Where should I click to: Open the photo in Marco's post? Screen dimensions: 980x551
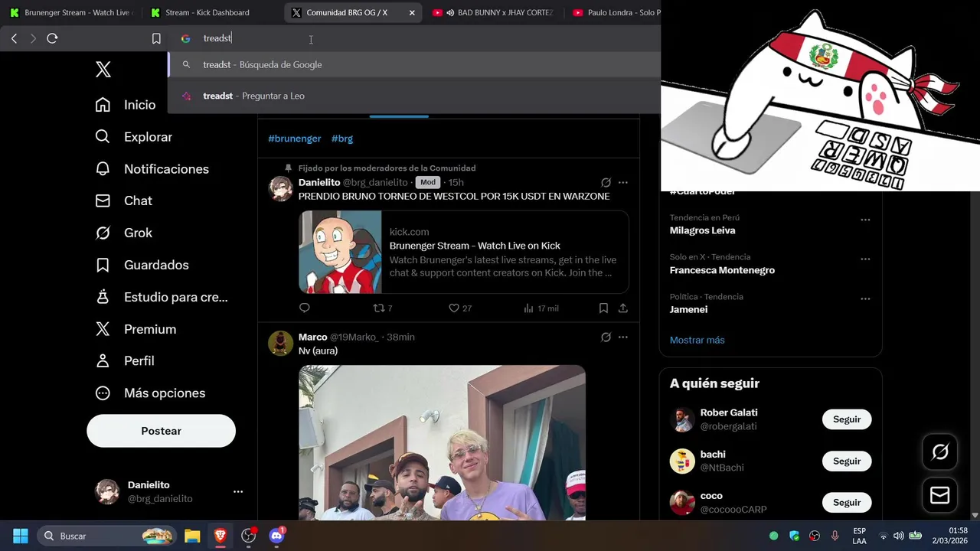442,442
